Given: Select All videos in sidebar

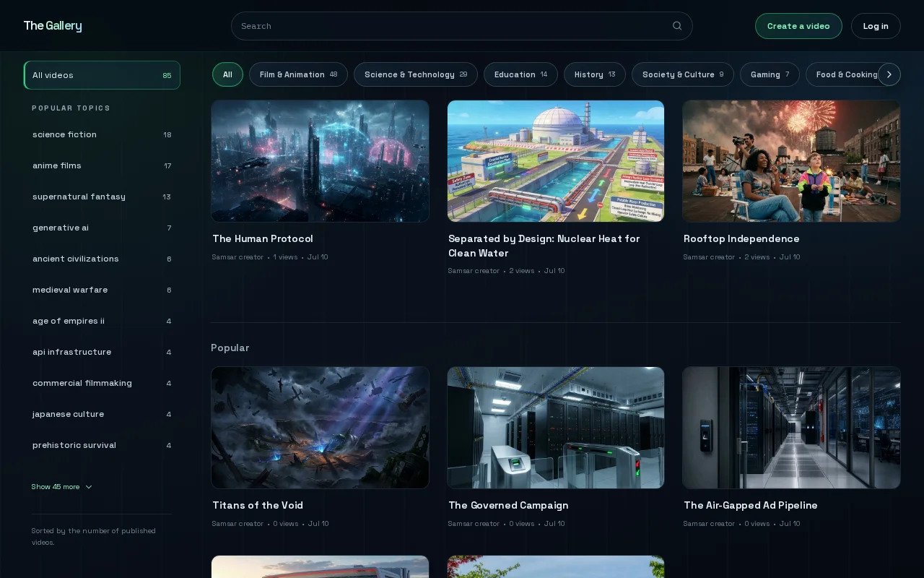Looking at the screenshot, I should 102,75.
